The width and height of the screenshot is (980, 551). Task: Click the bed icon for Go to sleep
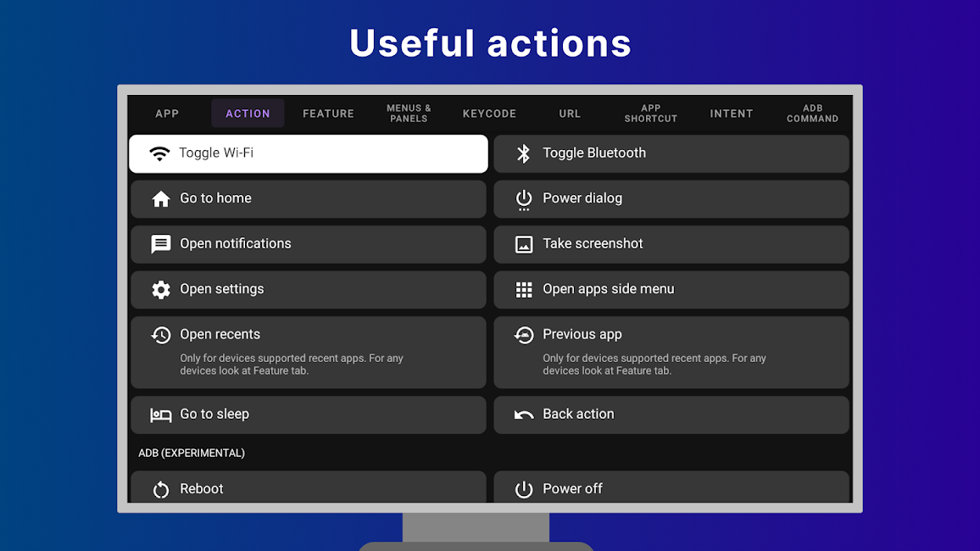point(161,415)
